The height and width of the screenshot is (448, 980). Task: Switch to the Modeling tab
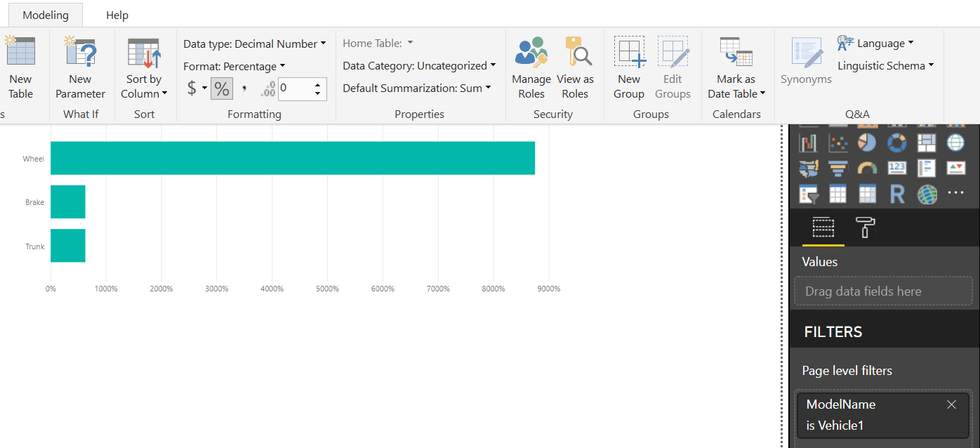coord(46,15)
